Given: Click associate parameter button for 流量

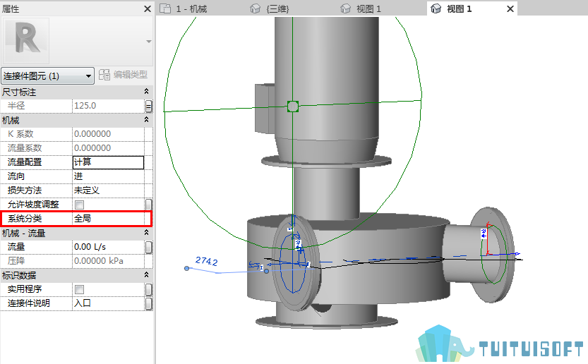Looking at the screenshot, I should 148,247.
